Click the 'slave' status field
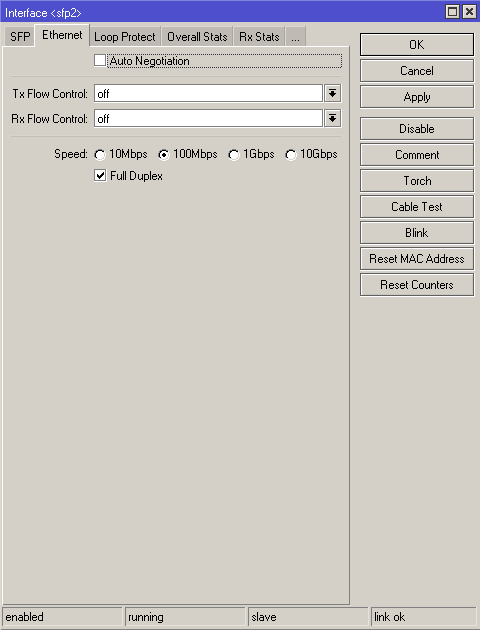Viewport: 480px width, 630px height. [x=308, y=617]
